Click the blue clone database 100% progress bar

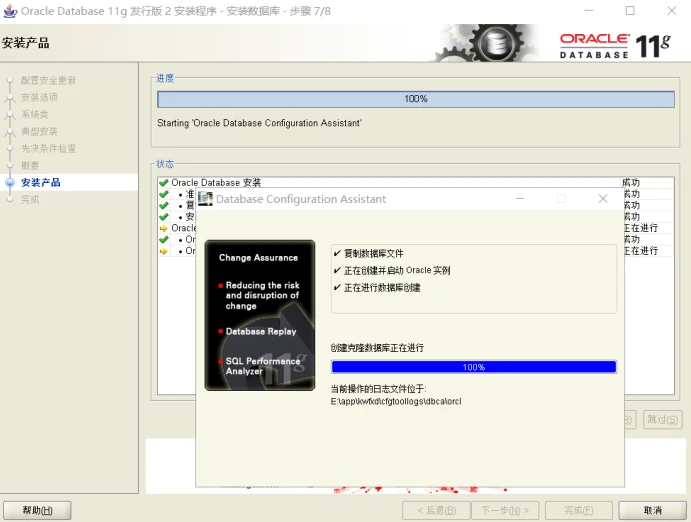pyautogui.click(x=474, y=367)
